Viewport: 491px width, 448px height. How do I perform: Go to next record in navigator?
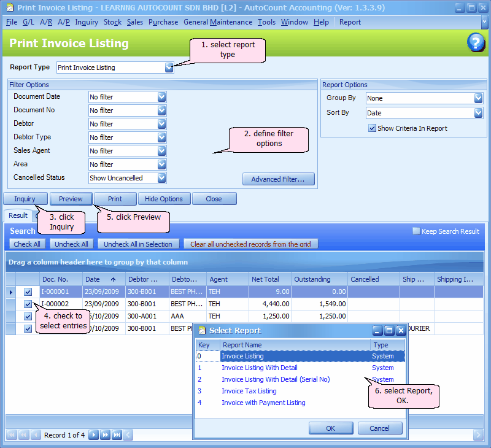pyautogui.click(x=93, y=435)
